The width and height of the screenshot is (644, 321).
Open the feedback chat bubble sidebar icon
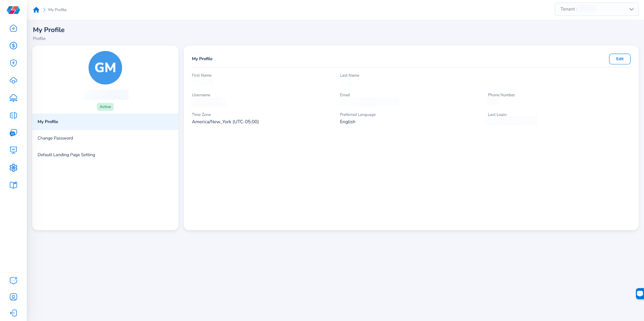[13, 280]
